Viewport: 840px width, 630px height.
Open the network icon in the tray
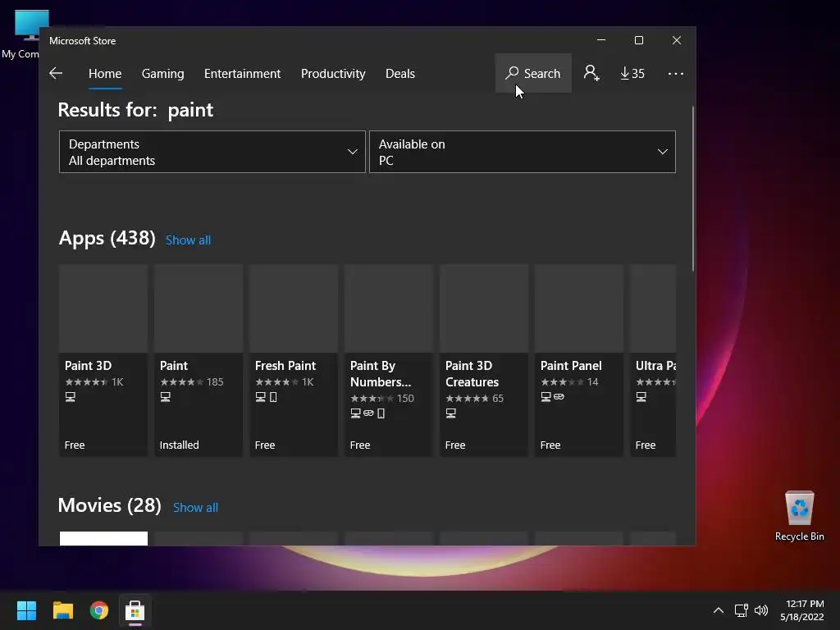click(742, 610)
